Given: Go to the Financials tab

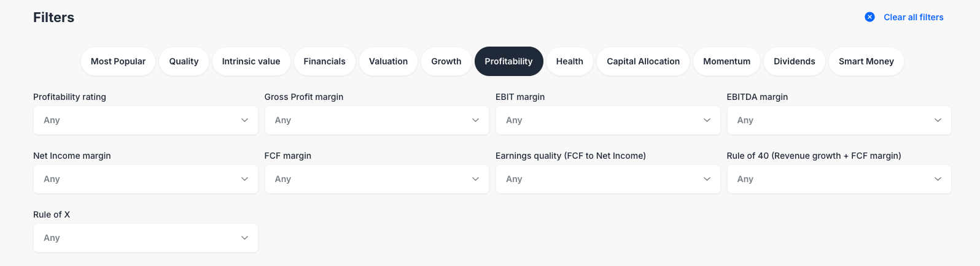Looking at the screenshot, I should pyautogui.click(x=324, y=61).
